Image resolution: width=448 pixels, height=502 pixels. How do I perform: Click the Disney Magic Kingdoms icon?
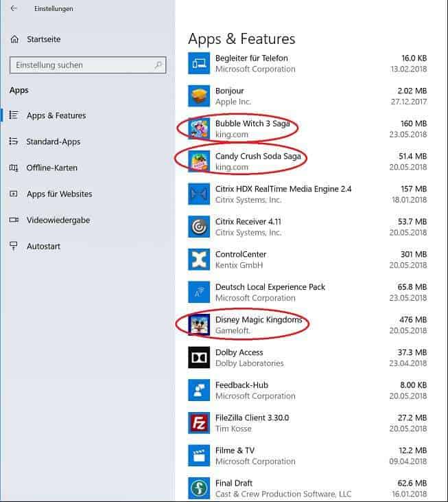click(x=199, y=325)
